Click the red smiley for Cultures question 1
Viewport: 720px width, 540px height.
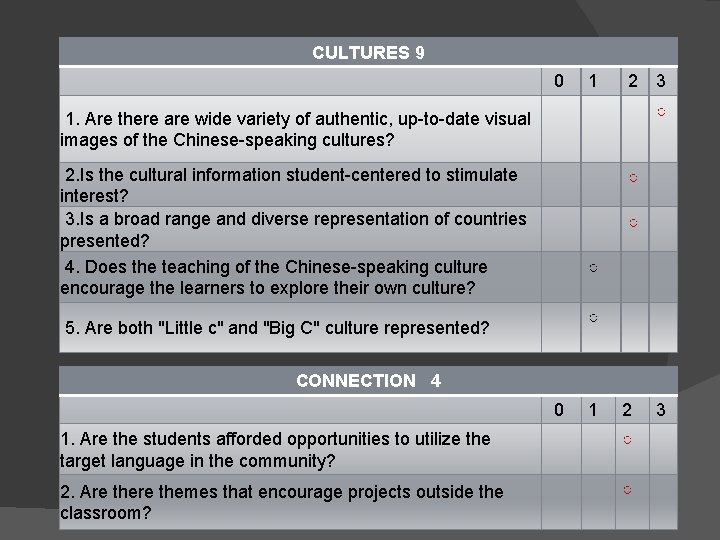coord(661,112)
